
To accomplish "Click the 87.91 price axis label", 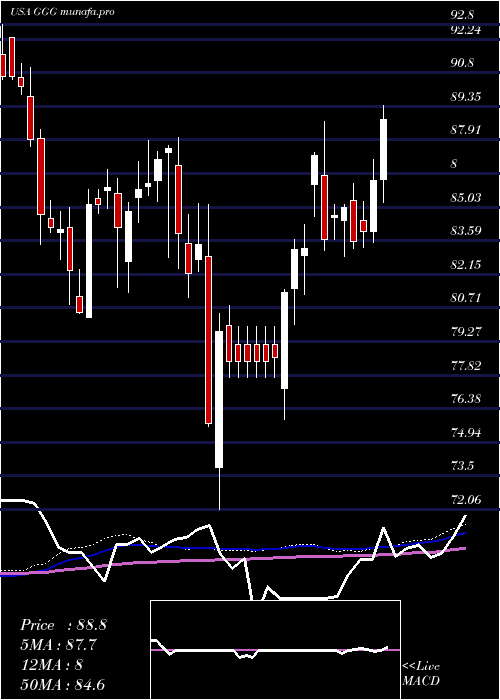I will tap(466, 130).
